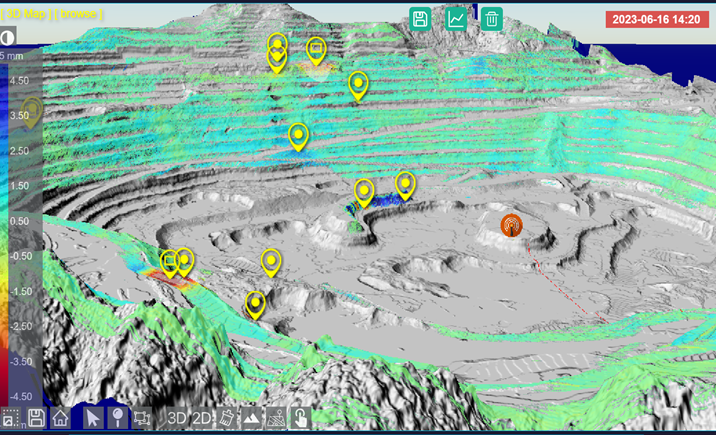This screenshot has height=435, width=716.
Task: Click the -3.50 value on color scale
Action: tap(21, 362)
